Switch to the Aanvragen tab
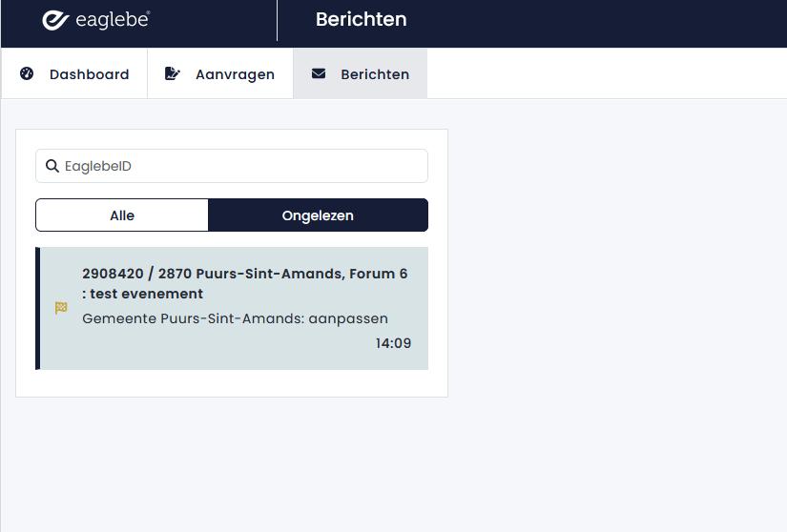This screenshot has width=787, height=532. point(235,74)
